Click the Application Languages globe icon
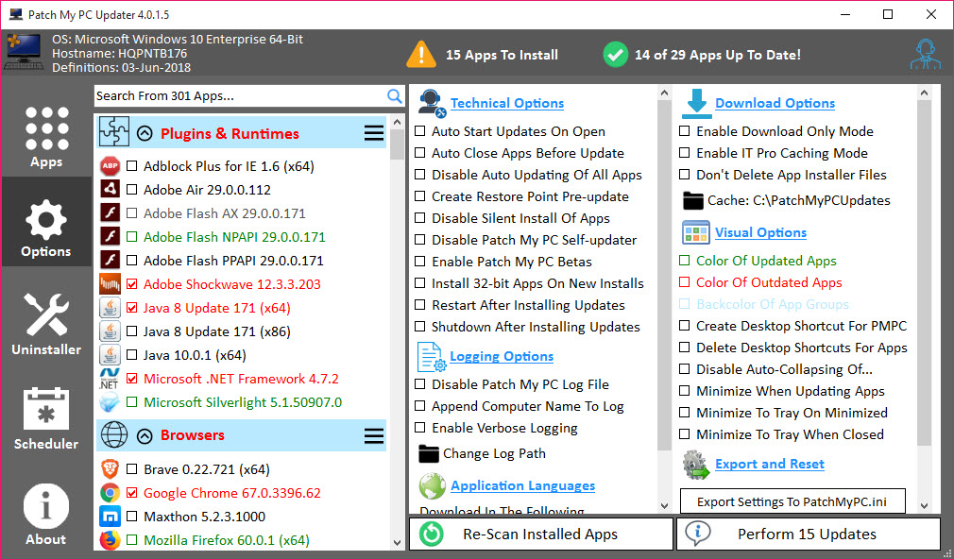Image resolution: width=954 pixels, height=560 pixels. point(432,485)
